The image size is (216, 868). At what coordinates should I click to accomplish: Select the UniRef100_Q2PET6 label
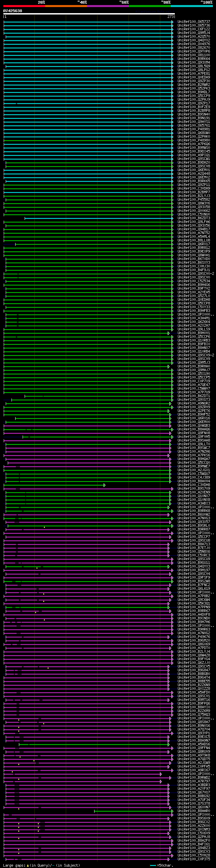pos(194,411)
